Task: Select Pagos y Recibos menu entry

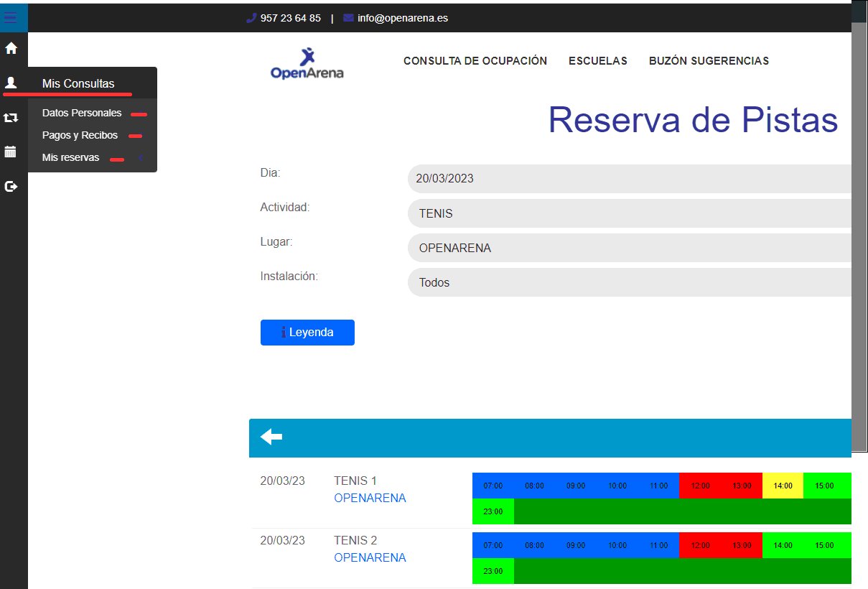Action: click(80, 135)
